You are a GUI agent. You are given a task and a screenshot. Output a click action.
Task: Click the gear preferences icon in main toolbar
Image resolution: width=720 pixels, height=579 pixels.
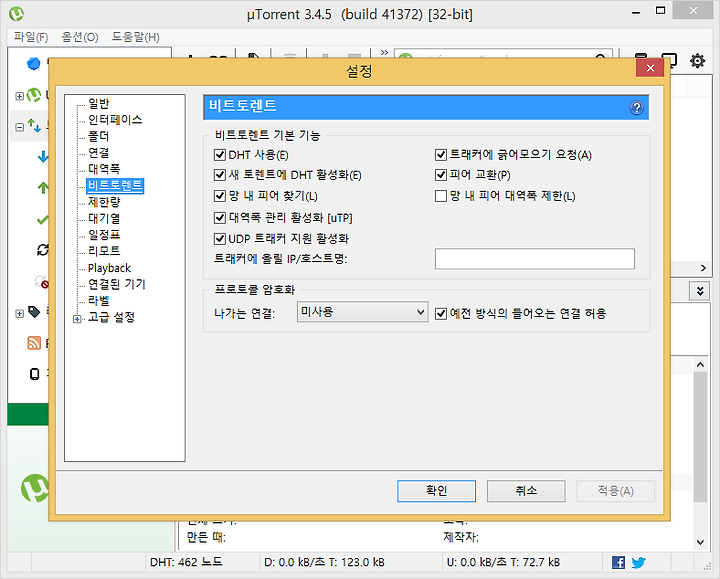[697, 61]
